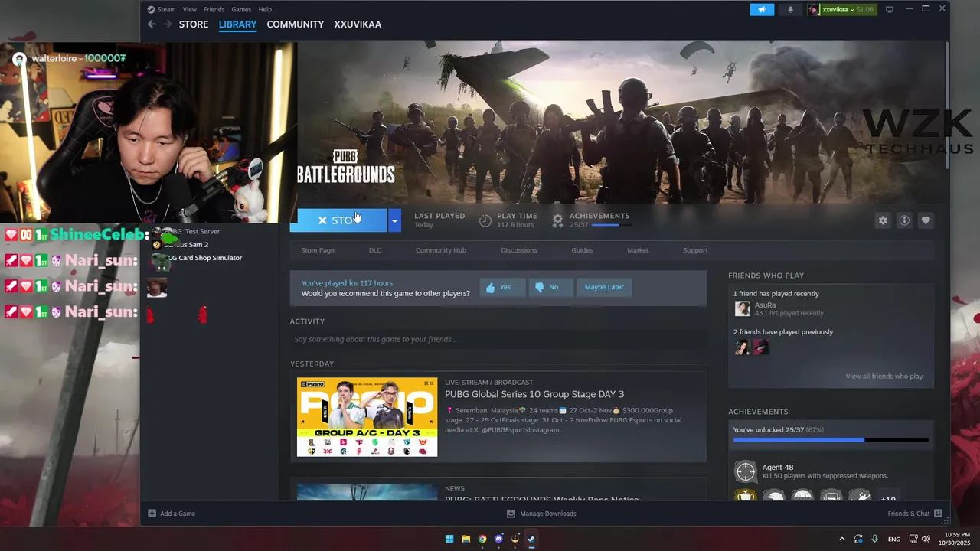Viewport: 980px width, 551px height.
Task: Open the Windows Start menu
Action: 449,539
